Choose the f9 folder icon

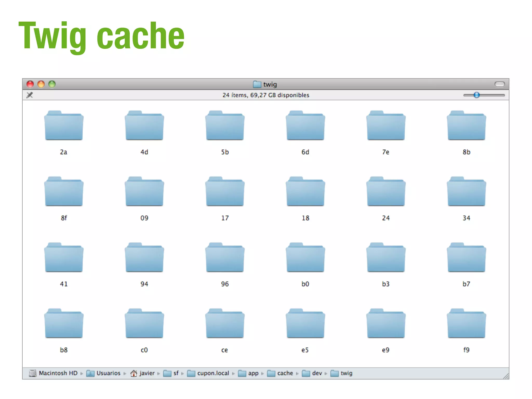coord(467,323)
